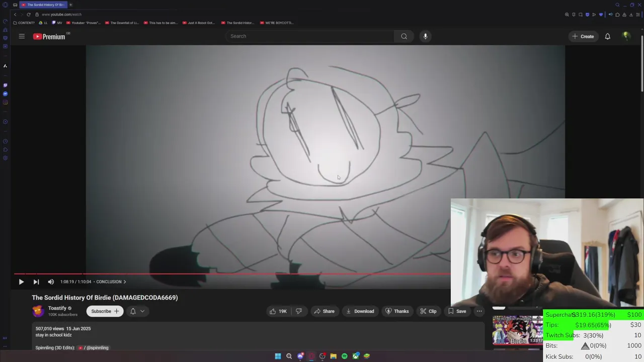Image resolution: width=644 pixels, height=362 pixels.
Task: Start voice search with microphone icon
Action: 425,36
